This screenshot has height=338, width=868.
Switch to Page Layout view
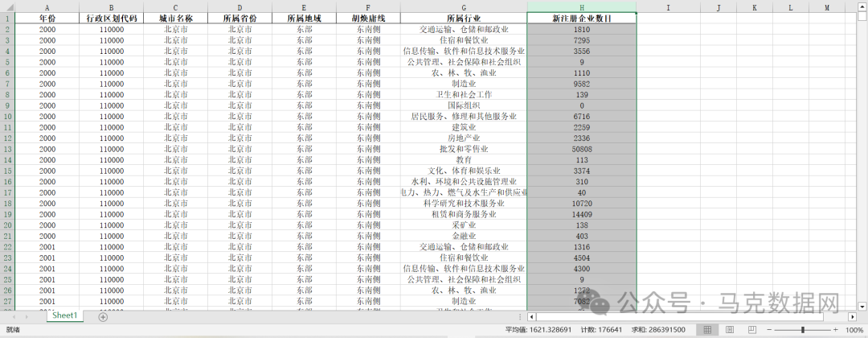click(730, 330)
